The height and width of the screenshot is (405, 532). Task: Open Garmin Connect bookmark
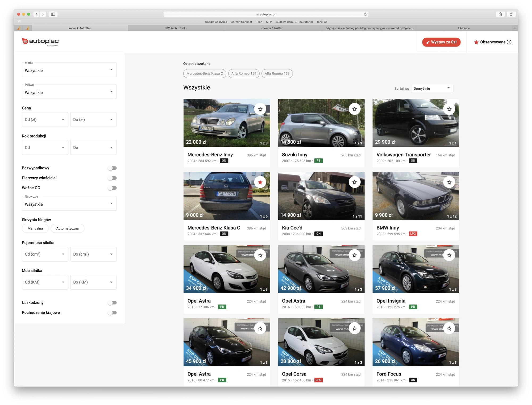click(x=241, y=22)
